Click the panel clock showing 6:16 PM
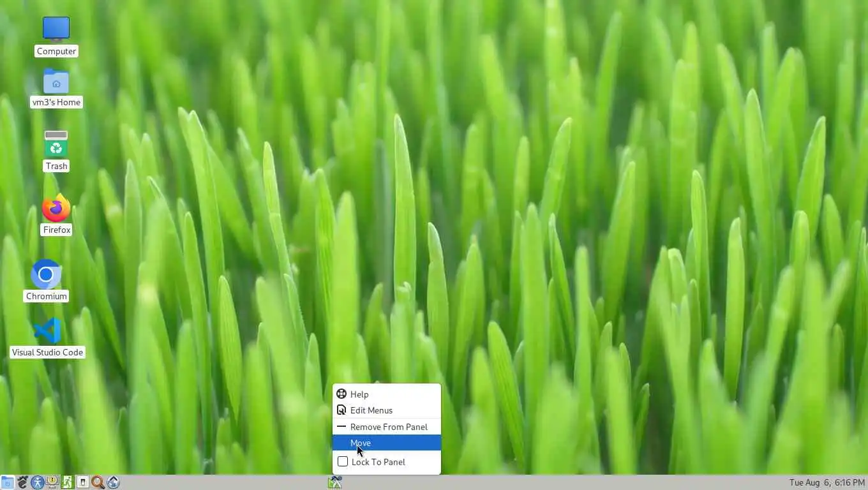Image resolution: width=868 pixels, height=490 pixels. point(827,482)
